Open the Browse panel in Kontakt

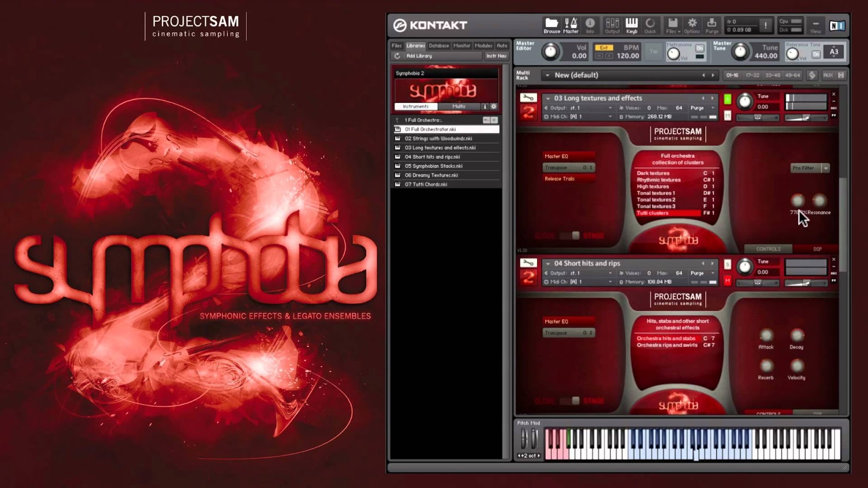point(552,24)
